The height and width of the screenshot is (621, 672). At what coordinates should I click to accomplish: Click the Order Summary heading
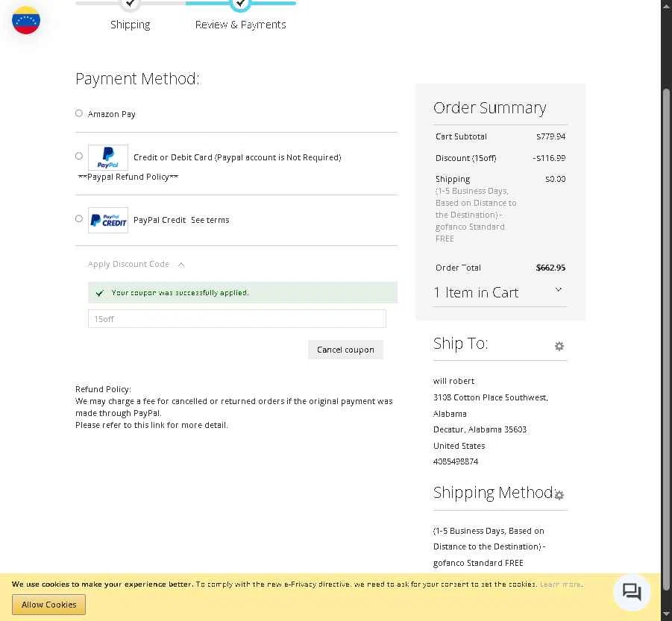point(489,108)
